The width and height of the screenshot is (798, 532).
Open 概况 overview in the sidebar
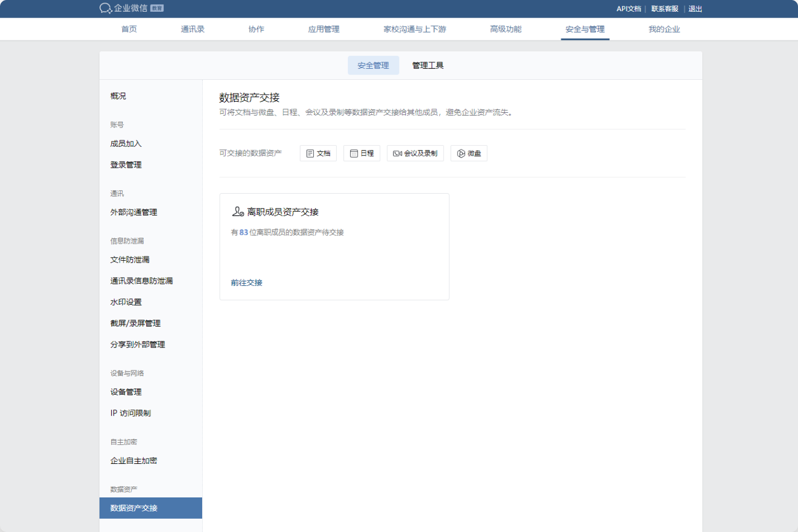(x=118, y=96)
